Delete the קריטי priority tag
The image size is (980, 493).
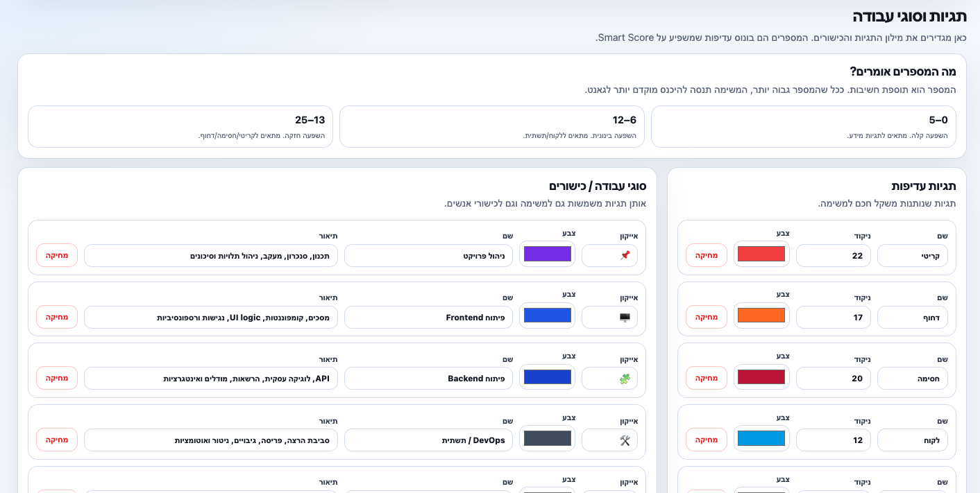pos(707,255)
